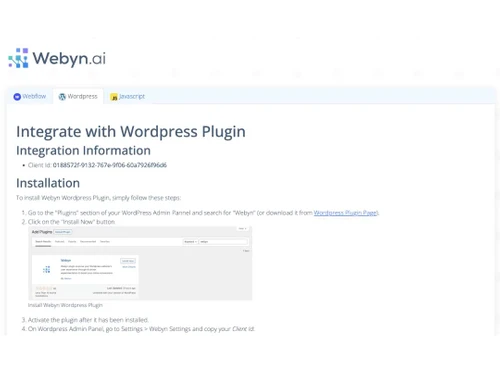Click "To install Webyn Wordpress Plugin" intro text
The height and width of the screenshot is (375, 500).
(x=98, y=198)
